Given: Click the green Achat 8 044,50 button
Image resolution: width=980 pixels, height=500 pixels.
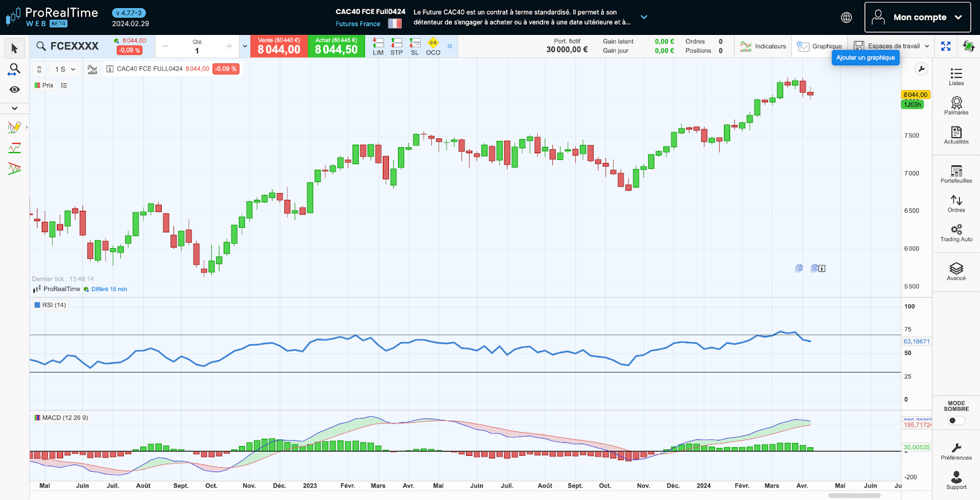Looking at the screenshot, I should (336, 46).
